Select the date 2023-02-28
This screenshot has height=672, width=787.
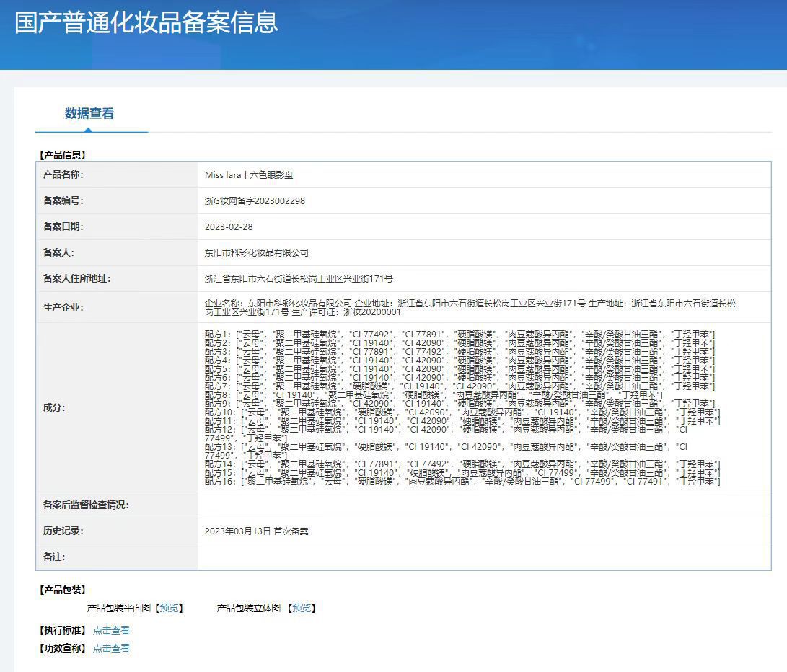(229, 227)
